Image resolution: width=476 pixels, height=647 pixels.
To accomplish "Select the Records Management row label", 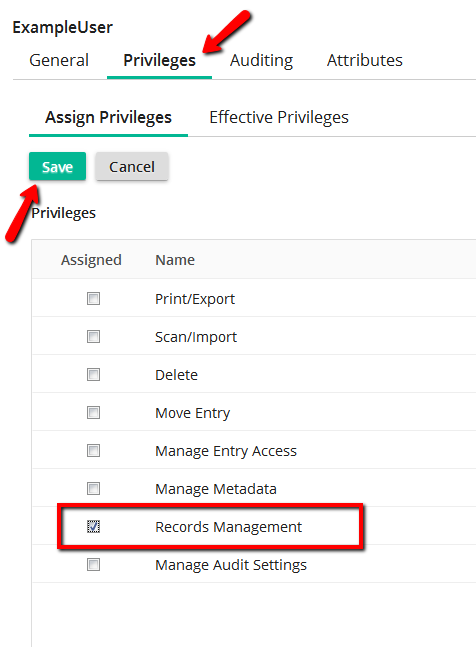I will (229, 527).
